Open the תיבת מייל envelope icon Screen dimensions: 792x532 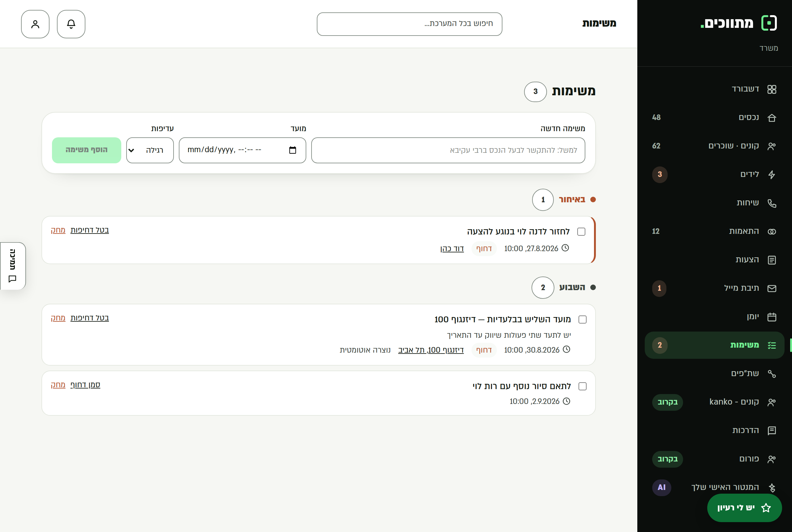(772, 288)
